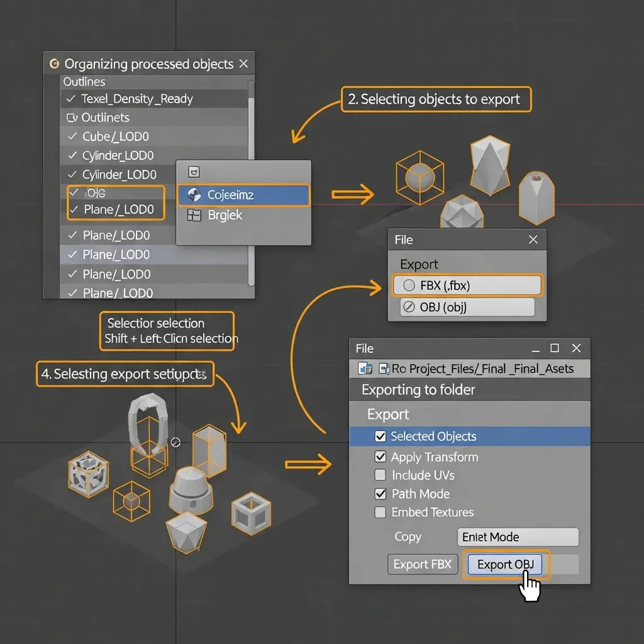
Task: Select the FBX (.fbx) radio option
Action: coord(409,286)
